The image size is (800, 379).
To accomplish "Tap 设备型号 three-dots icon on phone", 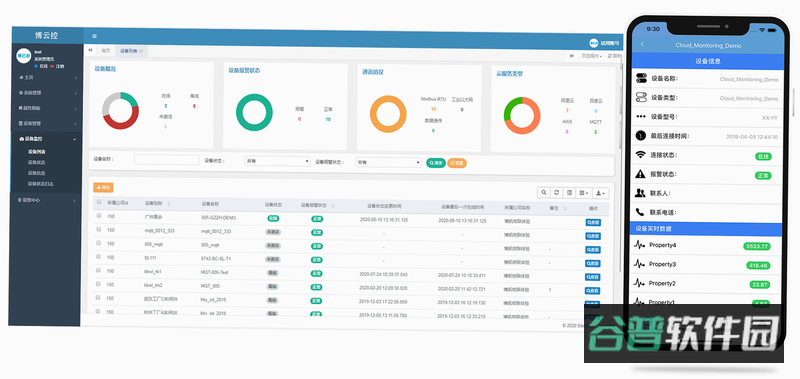I will coord(641,117).
